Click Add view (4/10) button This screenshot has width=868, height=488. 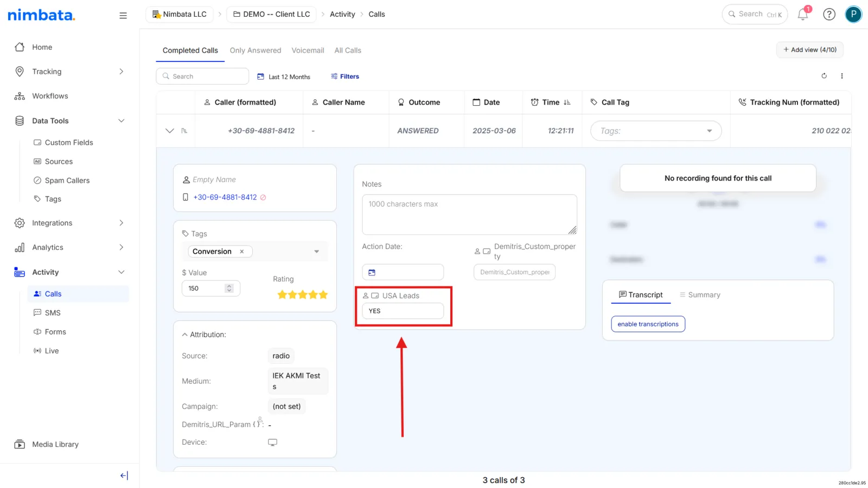click(x=809, y=50)
